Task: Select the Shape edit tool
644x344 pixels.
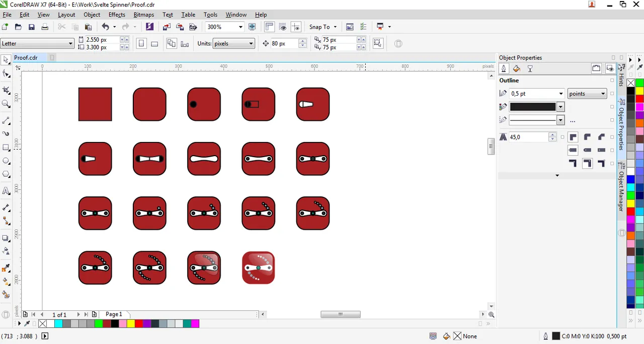Action: (x=6, y=75)
